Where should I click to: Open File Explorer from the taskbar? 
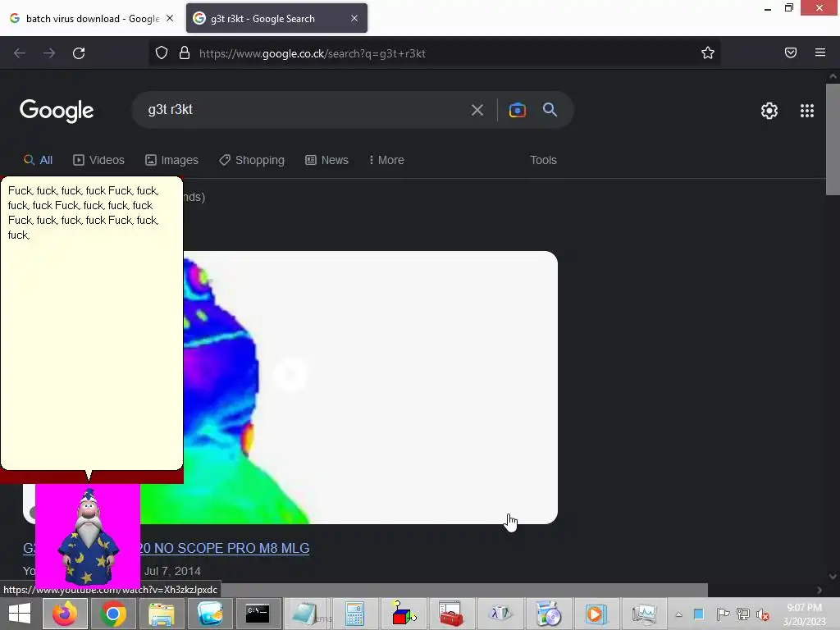click(162, 614)
